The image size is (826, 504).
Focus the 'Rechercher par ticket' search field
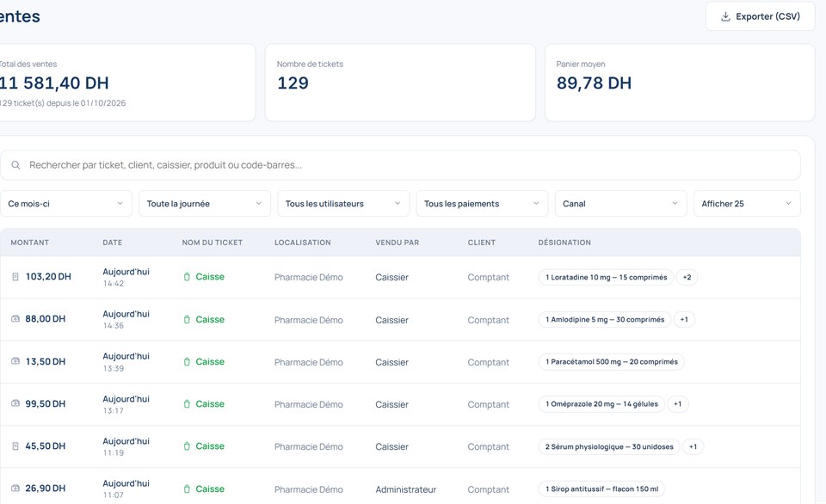click(x=400, y=165)
